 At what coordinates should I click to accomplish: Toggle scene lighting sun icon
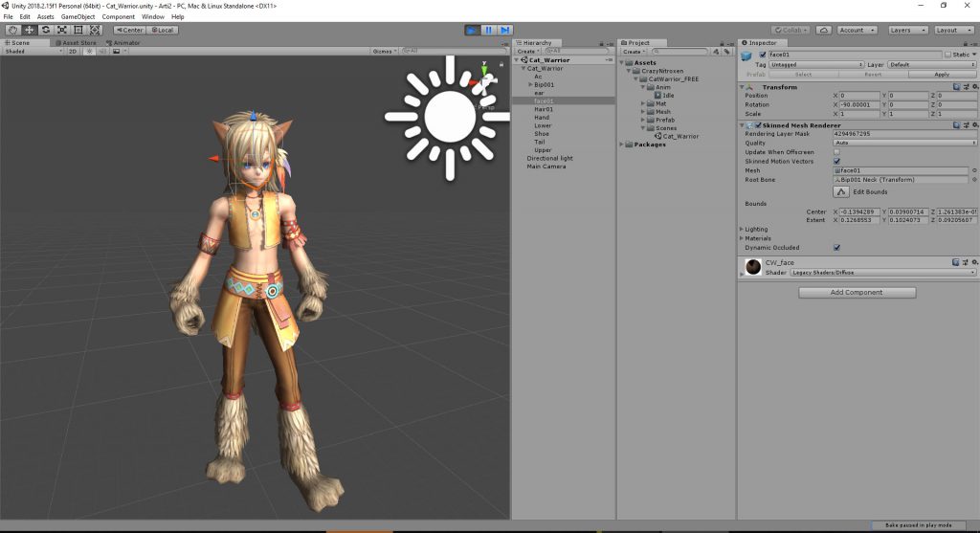[89, 52]
